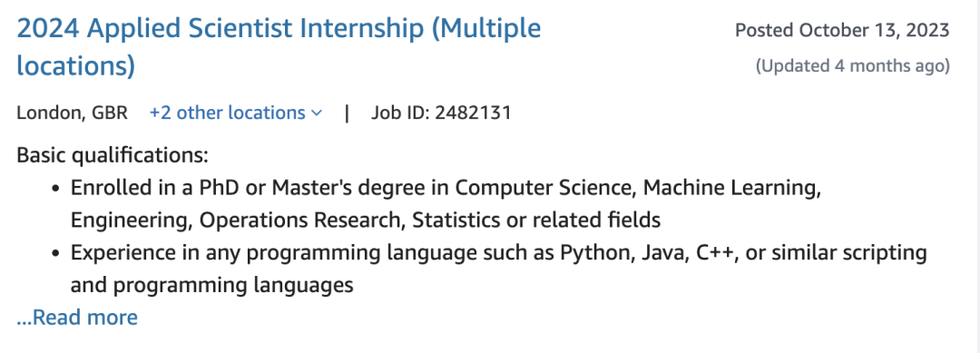Click the ...Read more link
Viewport: 980px width, 353px height.
77,318
